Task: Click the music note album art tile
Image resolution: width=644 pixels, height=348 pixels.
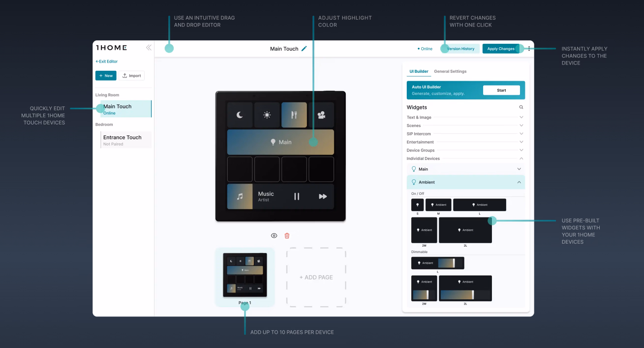Action: 240,196
